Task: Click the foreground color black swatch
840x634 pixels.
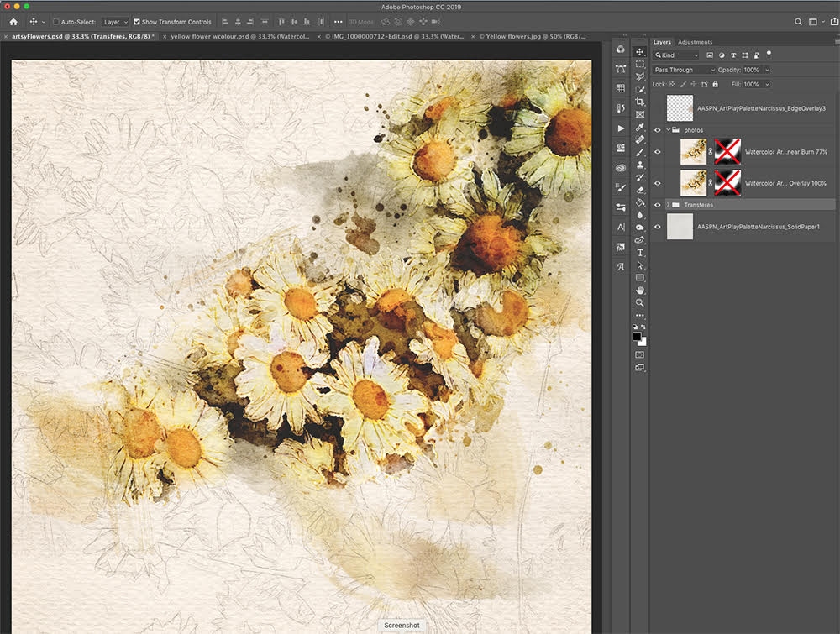Action: [636, 336]
